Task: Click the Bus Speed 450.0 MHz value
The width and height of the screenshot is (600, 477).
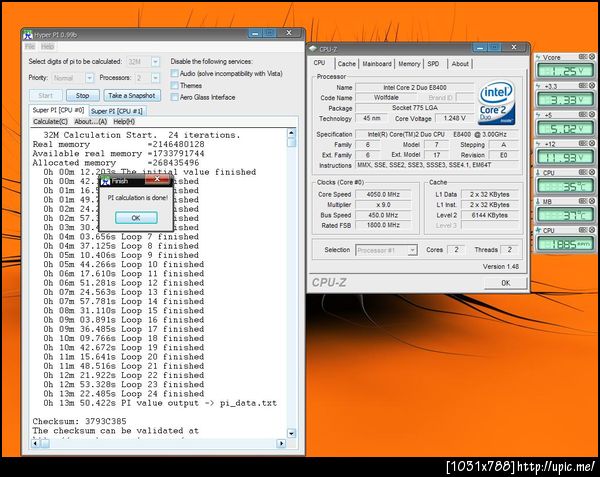Action: 383,215
